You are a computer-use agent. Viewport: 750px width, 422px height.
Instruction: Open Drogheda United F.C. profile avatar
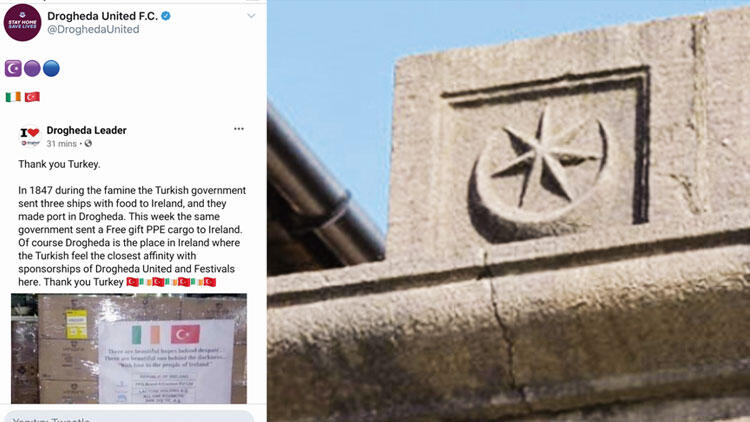[x=22, y=22]
